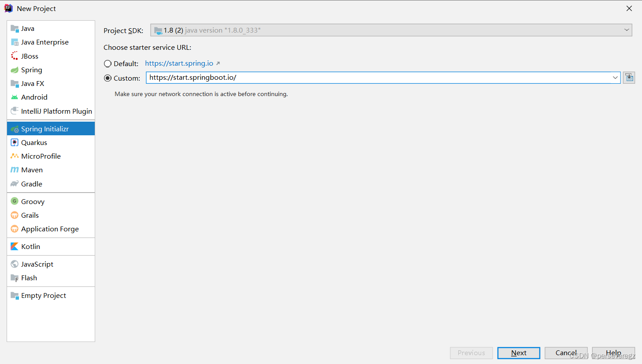Click the Next button
This screenshot has height=364, width=642.
[518, 353]
